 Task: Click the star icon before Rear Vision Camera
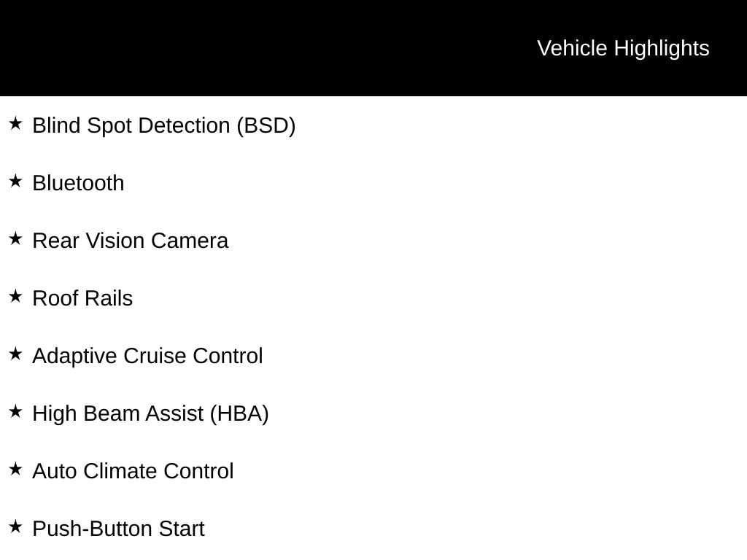[x=15, y=239]
